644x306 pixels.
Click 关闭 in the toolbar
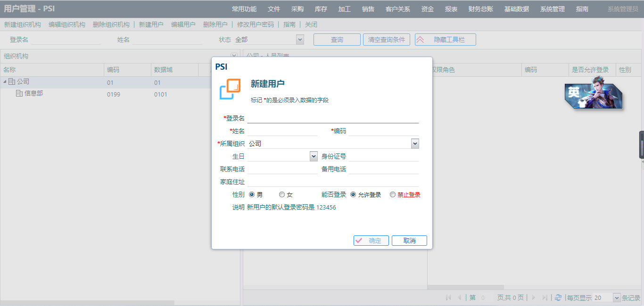click(311, 24)
